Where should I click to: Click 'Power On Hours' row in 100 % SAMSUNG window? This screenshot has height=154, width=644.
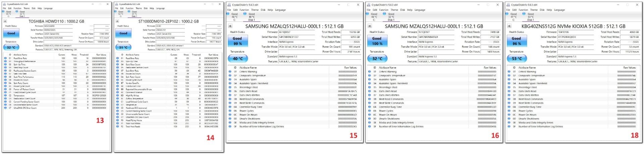434,115
